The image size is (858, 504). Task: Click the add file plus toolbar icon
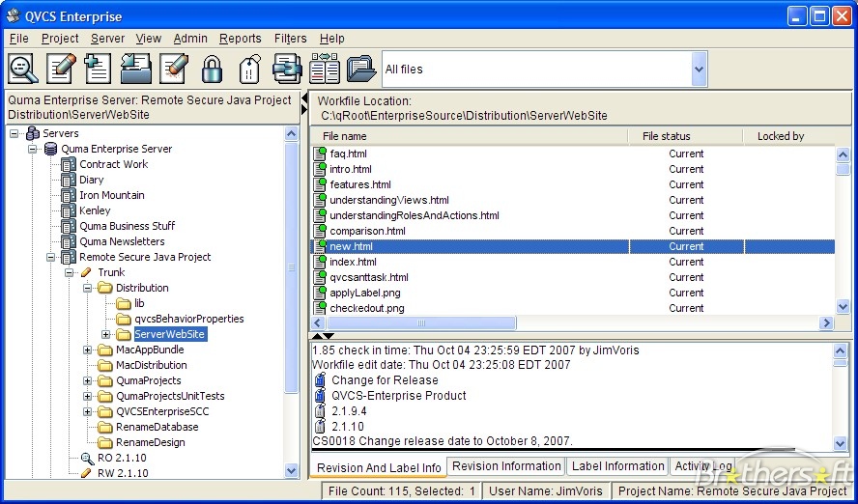(98, 69)
